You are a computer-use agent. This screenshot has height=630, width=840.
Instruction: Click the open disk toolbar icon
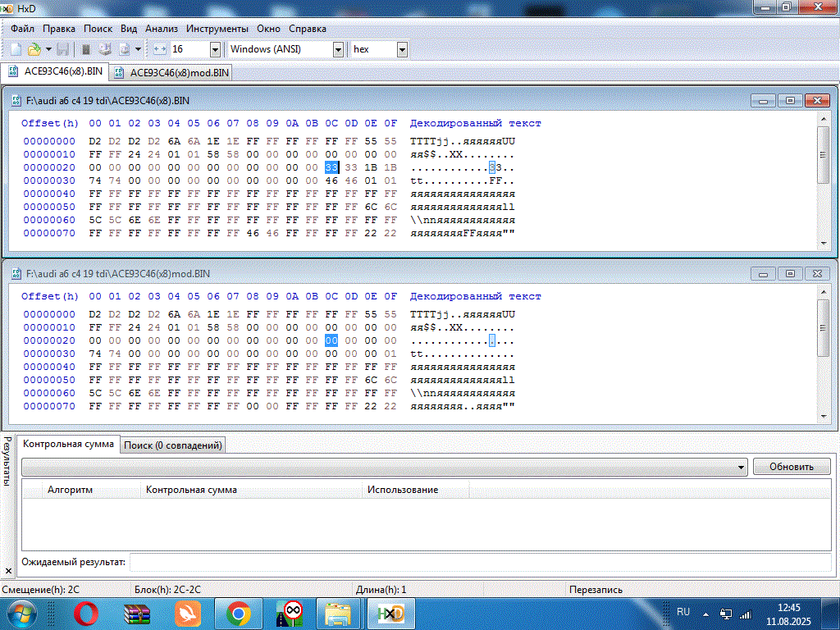[105, 49]
